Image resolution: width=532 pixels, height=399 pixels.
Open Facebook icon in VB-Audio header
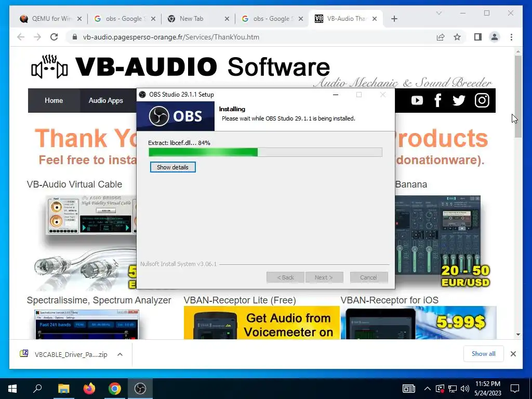click(437, 100)
